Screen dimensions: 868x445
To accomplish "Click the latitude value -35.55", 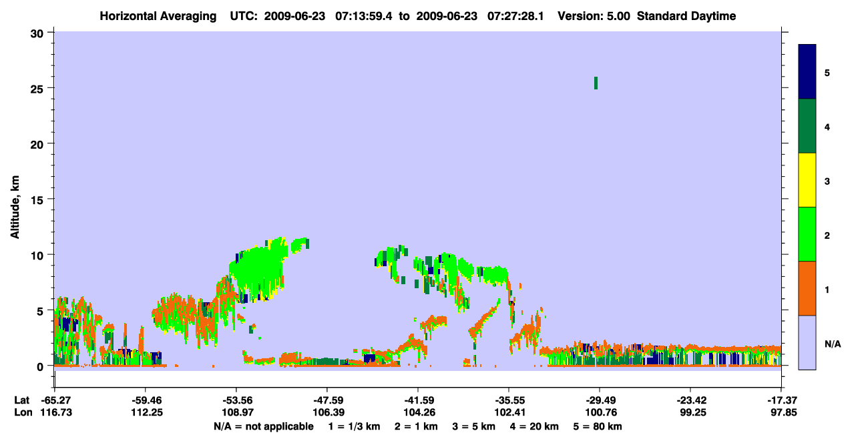I will pyautogui.click(x=508, y=400).
